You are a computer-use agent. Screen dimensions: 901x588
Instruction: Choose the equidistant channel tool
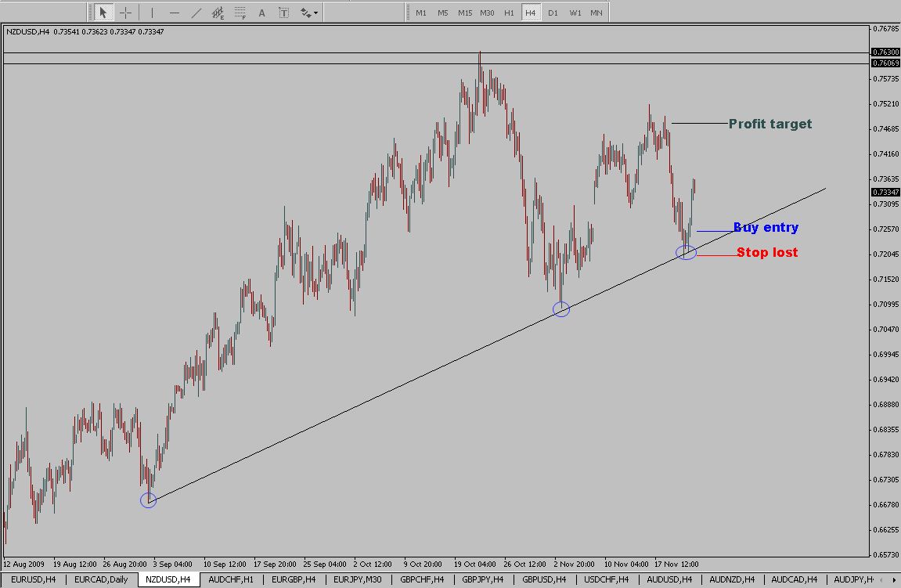pyautogui.click(x=218, y=13)
